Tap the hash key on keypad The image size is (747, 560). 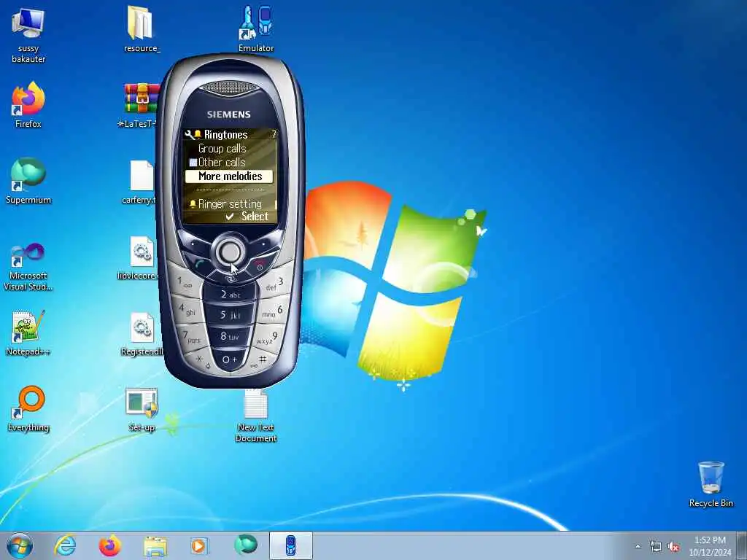tap(260, 360)
